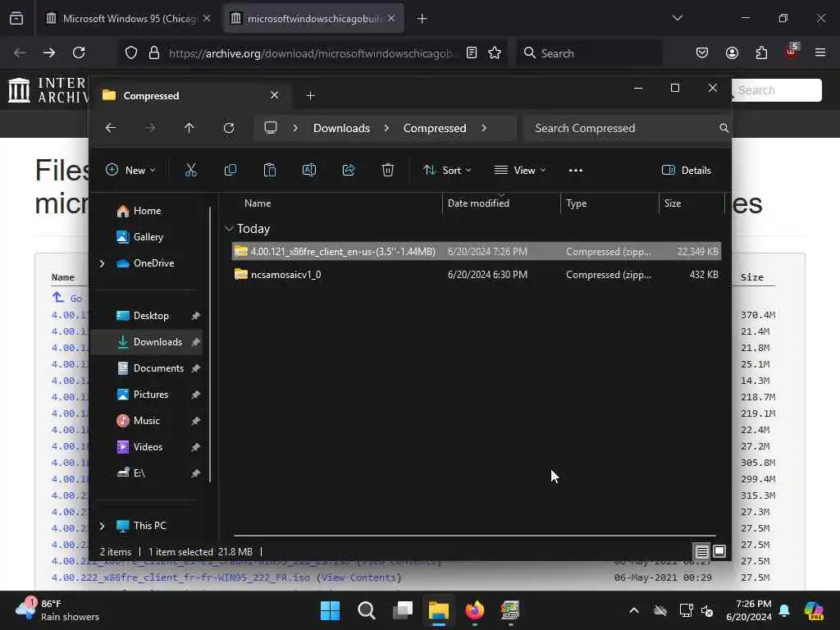
Task: Open the Firefox account icon
Action: (732, 52)
